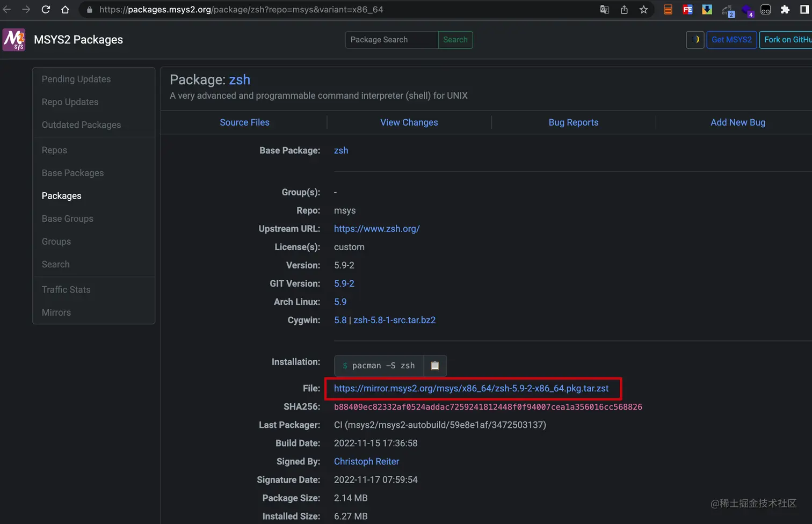
Task: Click the browser address bar URL
Action: click(x=241, y=10)
